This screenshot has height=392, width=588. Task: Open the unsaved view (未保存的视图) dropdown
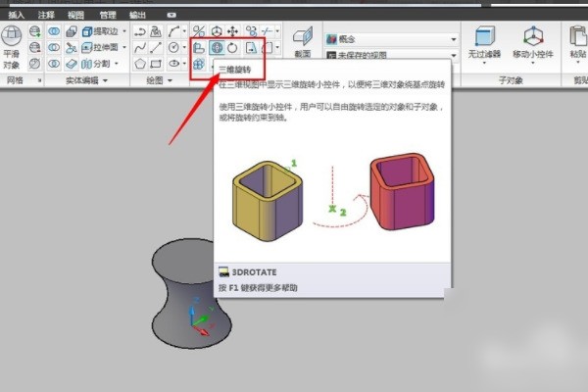[454, 55]
